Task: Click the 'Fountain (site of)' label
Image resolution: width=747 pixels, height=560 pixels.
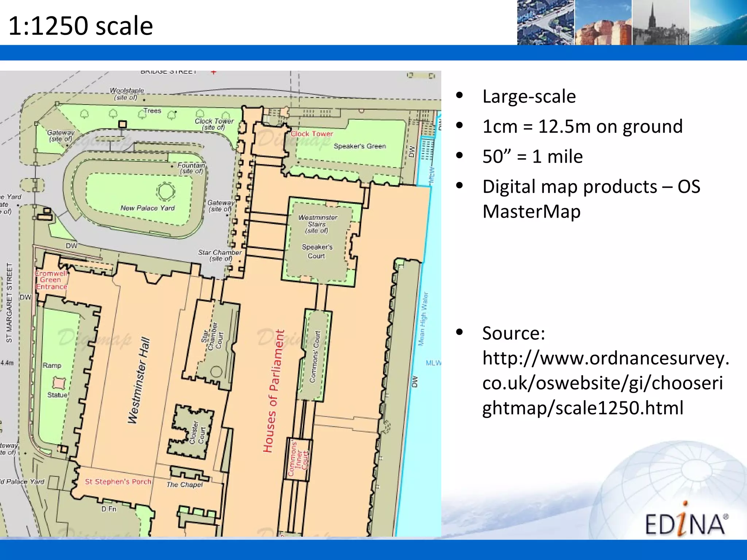Action: pos(191,168)
